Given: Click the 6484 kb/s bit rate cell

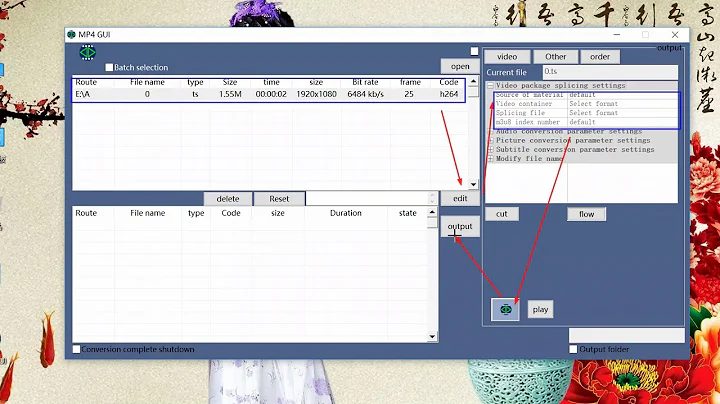Looking at the screenshot, I should pyautogui.click(x=366, y=94).
